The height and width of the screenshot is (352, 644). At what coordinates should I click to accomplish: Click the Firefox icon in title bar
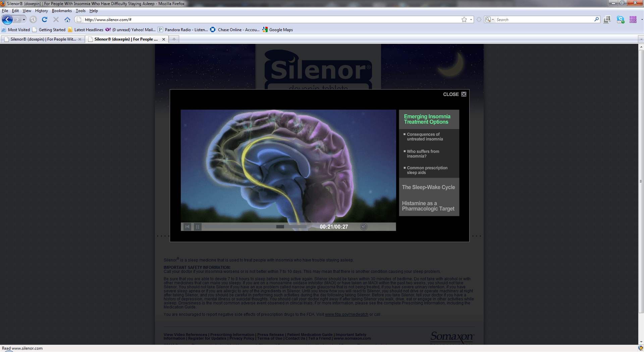point(3,3)
